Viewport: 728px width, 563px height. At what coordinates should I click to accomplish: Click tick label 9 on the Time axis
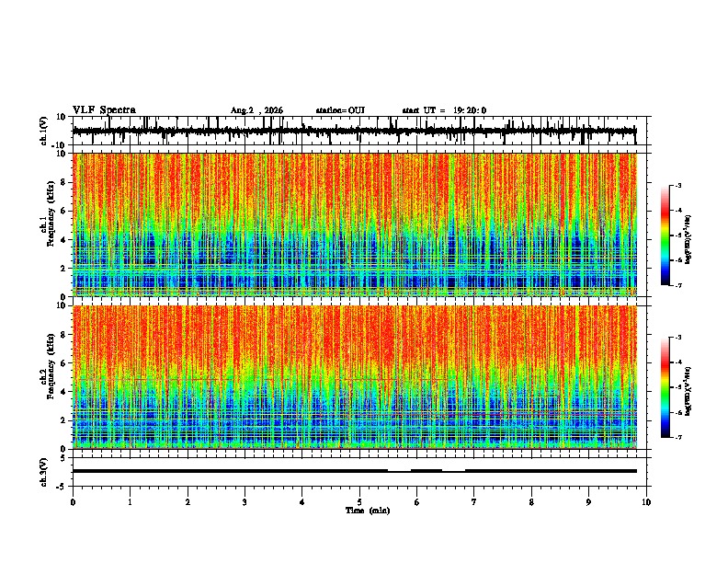coord(588,502)
